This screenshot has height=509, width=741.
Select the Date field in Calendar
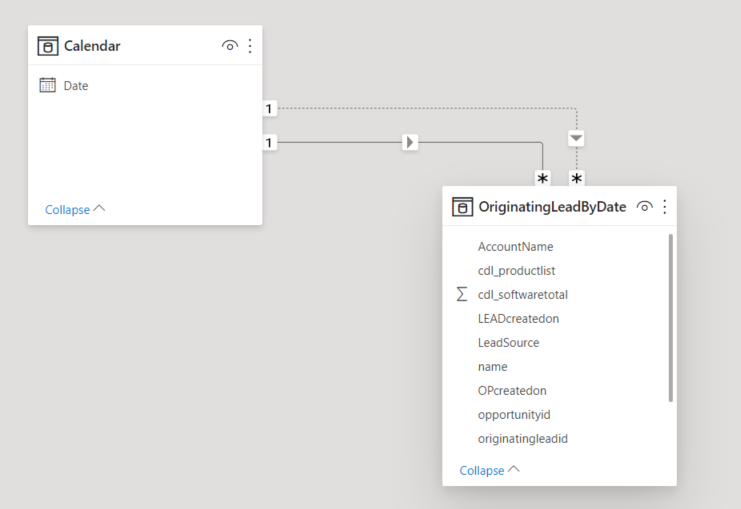[x=76, y=86]
